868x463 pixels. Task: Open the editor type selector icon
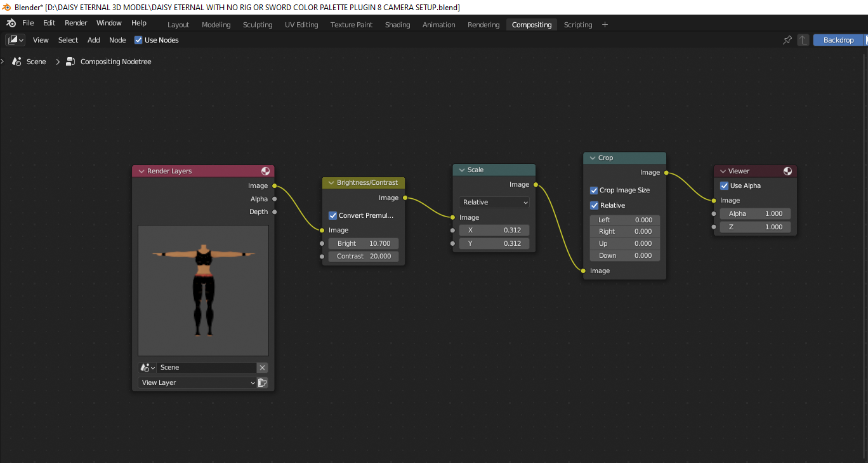[x=15, y=40]
